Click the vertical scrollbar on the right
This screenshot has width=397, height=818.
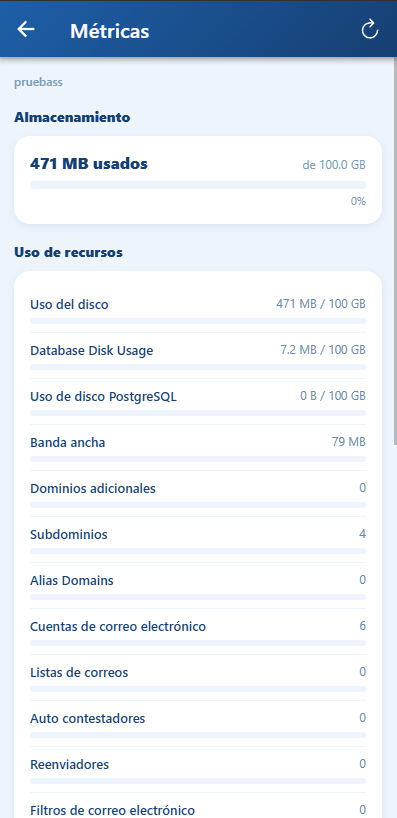tap(395, 250)
